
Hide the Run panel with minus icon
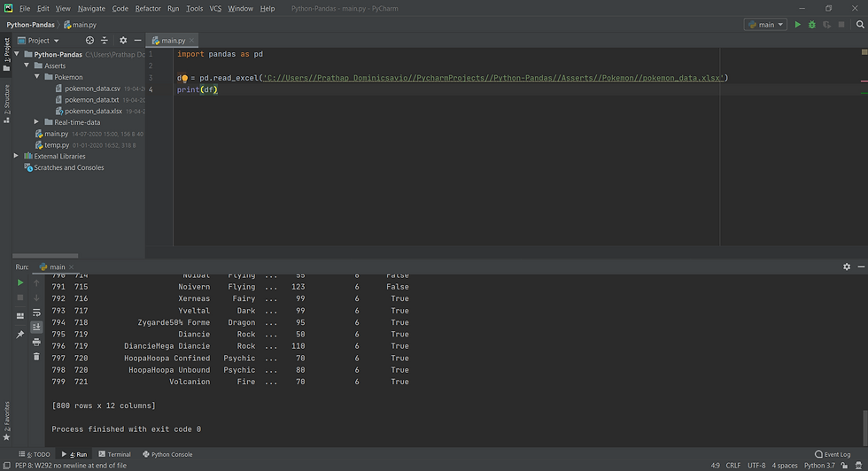pyautogui.click(x=861, y=266)
